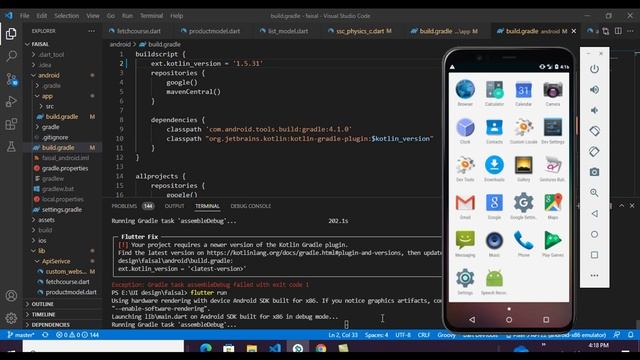Open File Explorer from the Windows taskbar
The height and width of the screenshot is (360, 640).
click(x=252, y=348)
